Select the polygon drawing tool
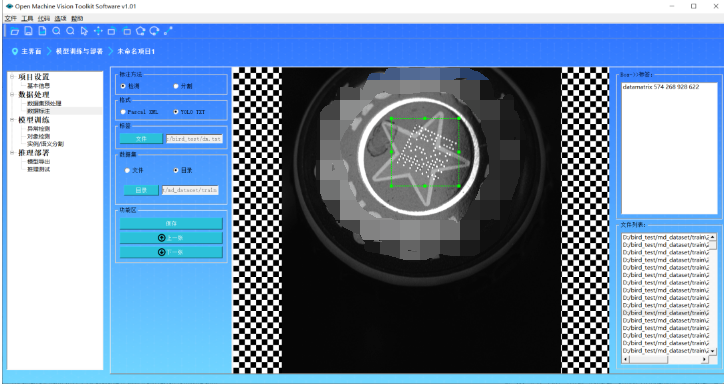Image resolution: width=726 pixels, height=385 pixels. [x=140, y=31]
